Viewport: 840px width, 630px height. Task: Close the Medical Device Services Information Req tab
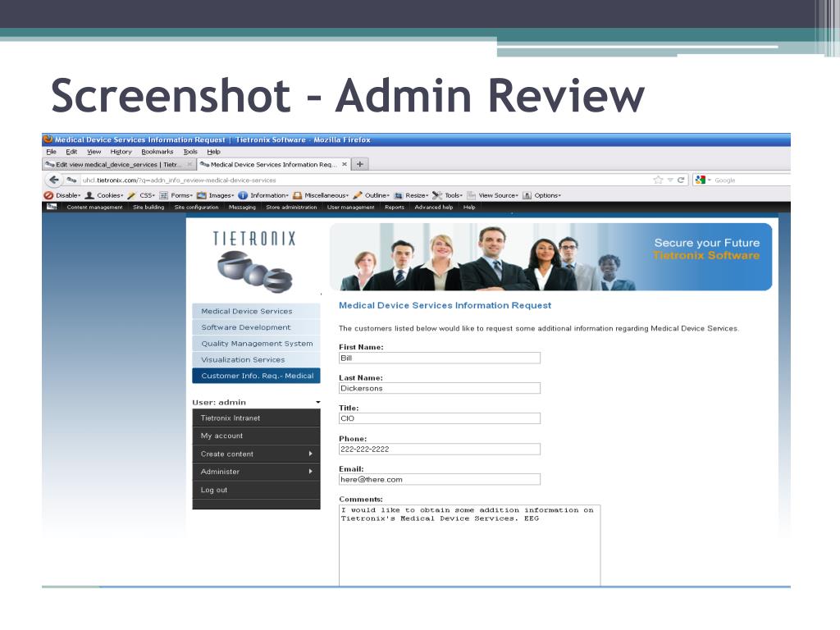click(345, 164)
